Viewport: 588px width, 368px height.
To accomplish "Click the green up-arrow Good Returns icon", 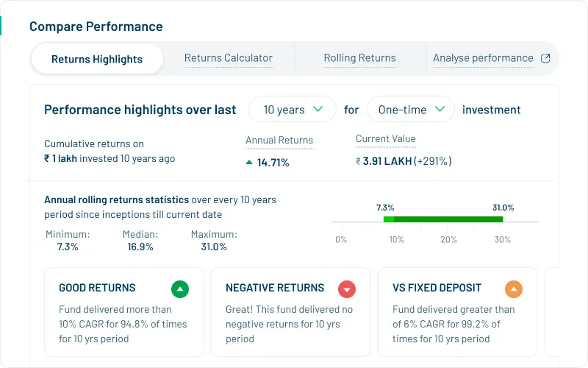I will tap(180, 289).
